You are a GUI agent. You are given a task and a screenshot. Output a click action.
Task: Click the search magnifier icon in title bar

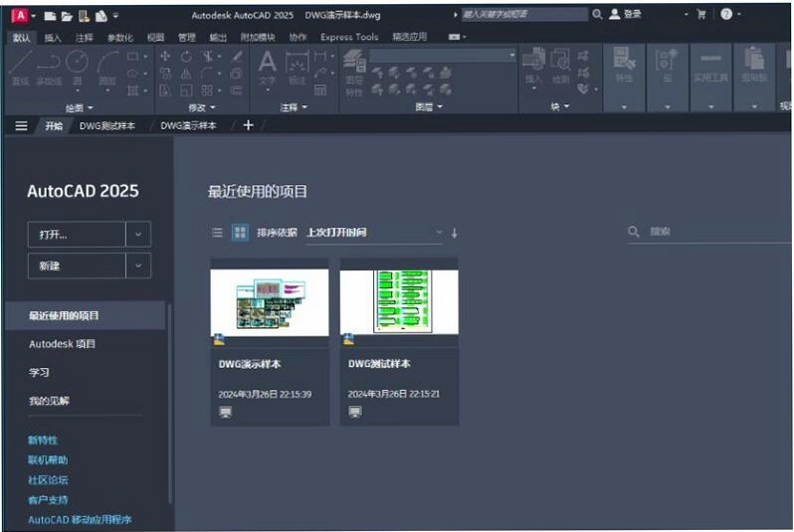(x=598, y=14)
